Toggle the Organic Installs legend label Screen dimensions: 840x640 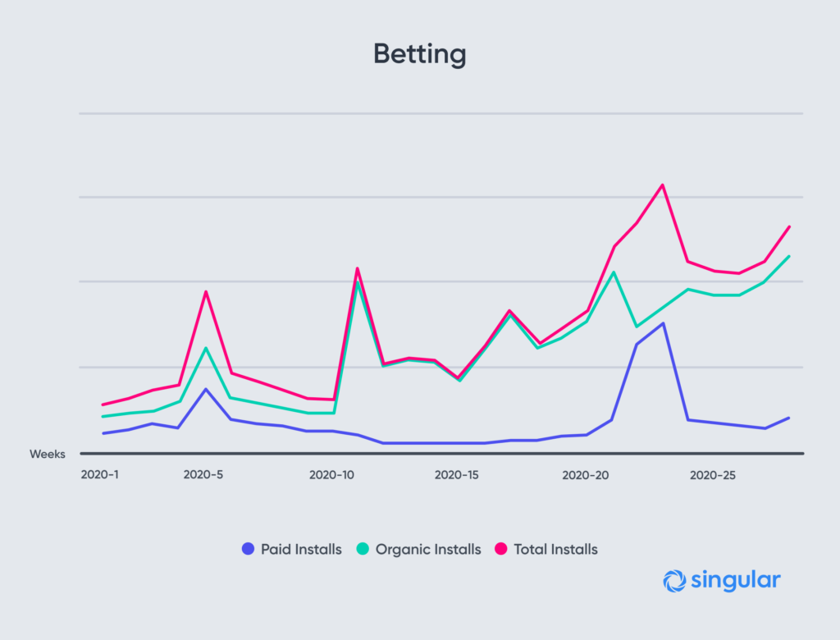pyautogui.click(x=428, y=550)
